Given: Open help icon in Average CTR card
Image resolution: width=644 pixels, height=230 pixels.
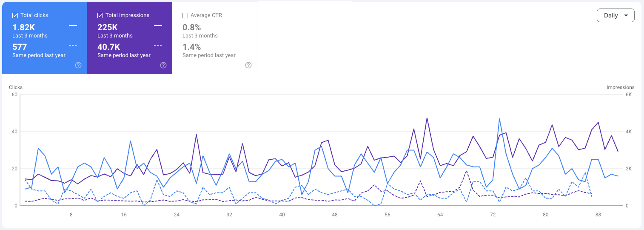Looking at the screenshot, I should pyautogui.click(x=248, y=65).
